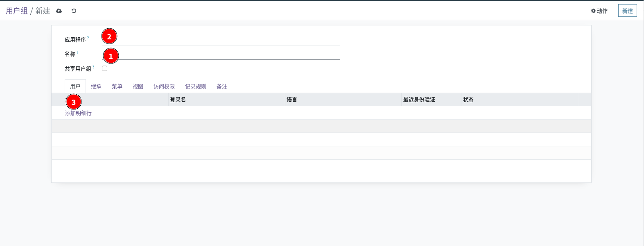The height and width of the screenshot is (246, 644).
Task: Open the 应用程序 selection field
Action: tap(221, 39)
